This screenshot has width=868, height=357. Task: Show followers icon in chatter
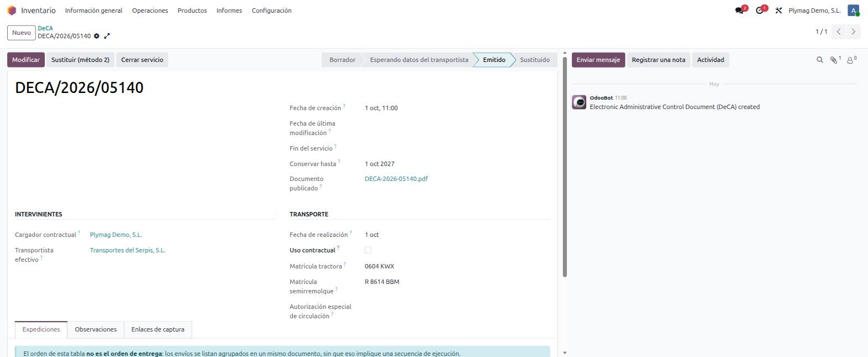(x=851, y=60)
